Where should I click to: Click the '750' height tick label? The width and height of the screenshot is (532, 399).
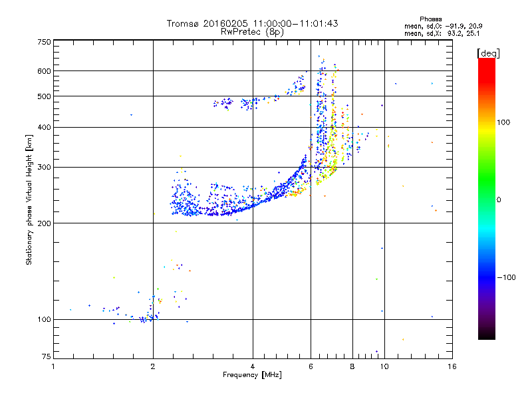(x=44, y=42)
